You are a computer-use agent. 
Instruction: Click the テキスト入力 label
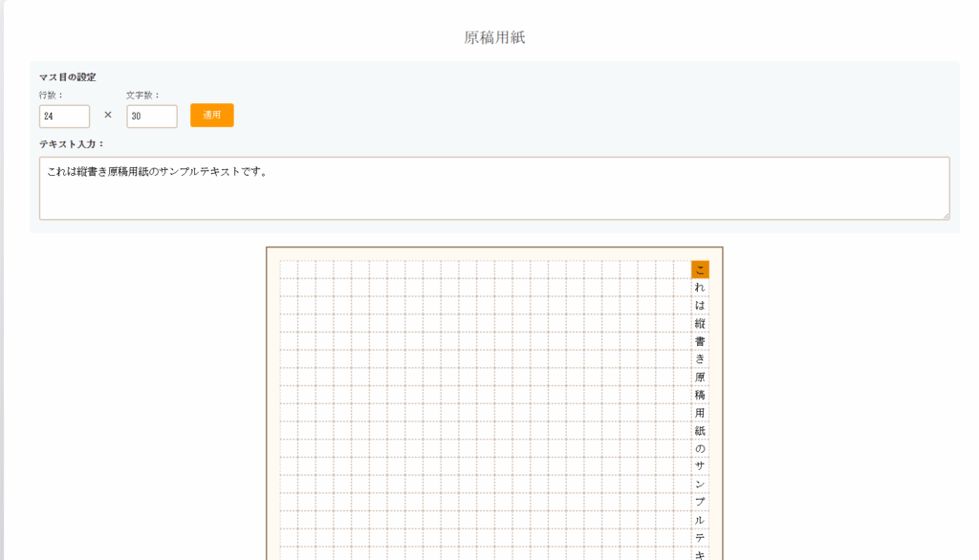72,144
